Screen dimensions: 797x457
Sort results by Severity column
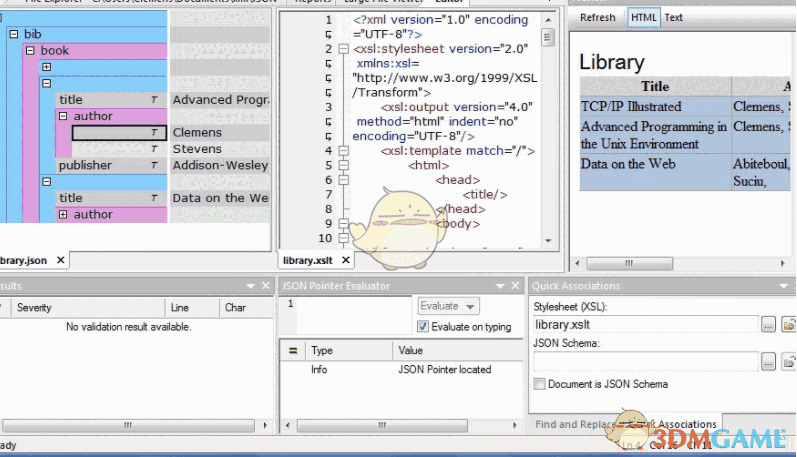[88, 308]
